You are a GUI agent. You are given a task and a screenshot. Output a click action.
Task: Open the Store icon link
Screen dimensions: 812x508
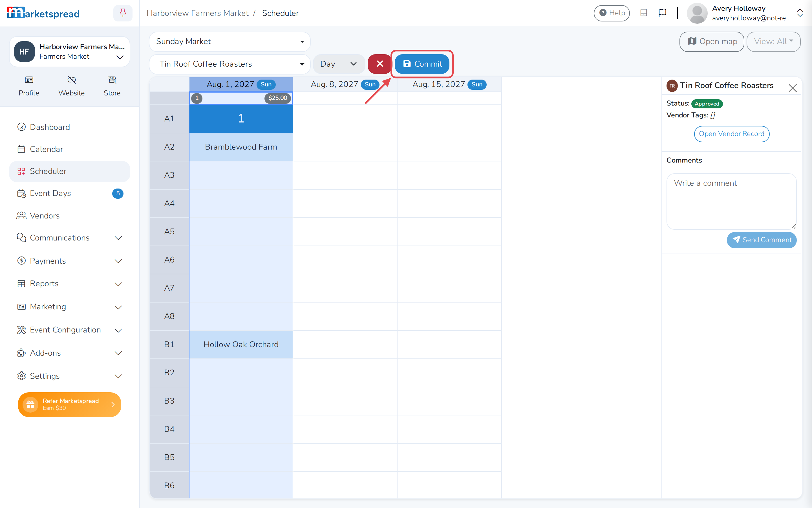pos(112,86)
